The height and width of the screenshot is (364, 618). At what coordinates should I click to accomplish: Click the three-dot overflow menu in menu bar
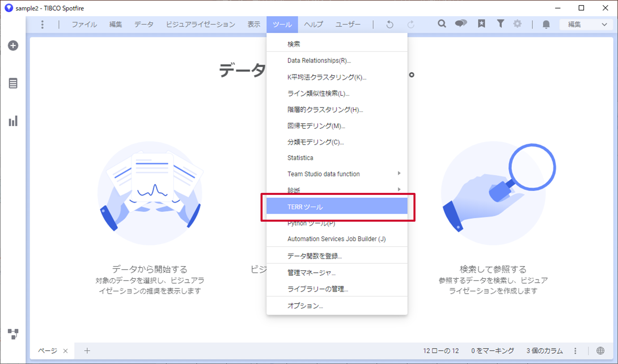(x=42, y=24)
